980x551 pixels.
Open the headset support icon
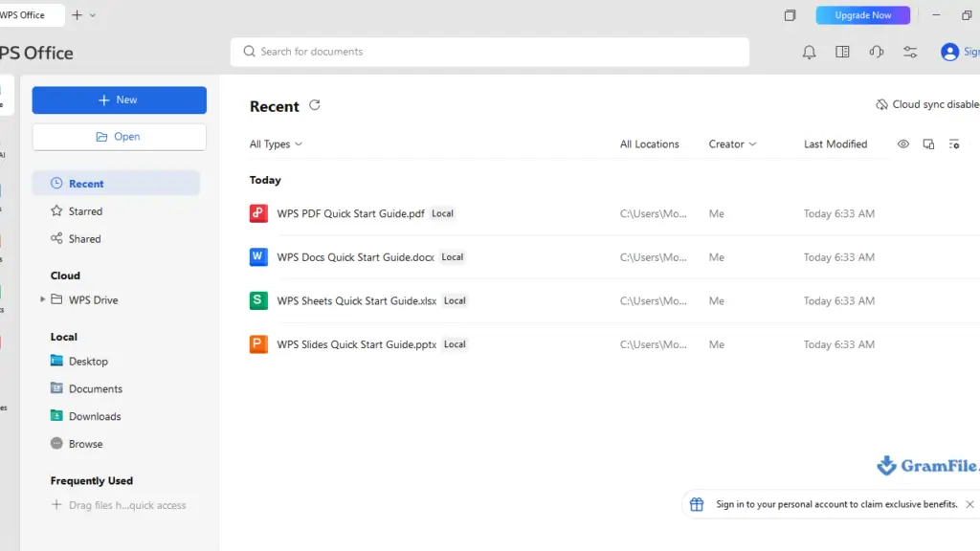tap(877, 52)
